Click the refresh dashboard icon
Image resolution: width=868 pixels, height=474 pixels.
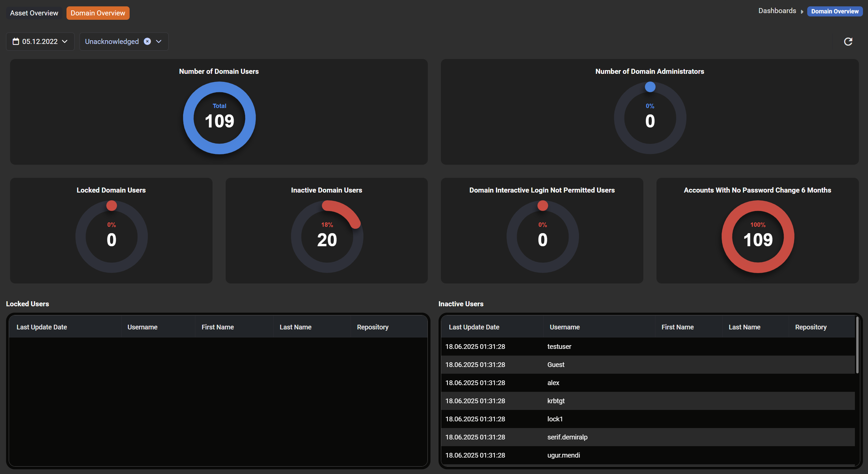pyautogui.click(x=848, y=41)
